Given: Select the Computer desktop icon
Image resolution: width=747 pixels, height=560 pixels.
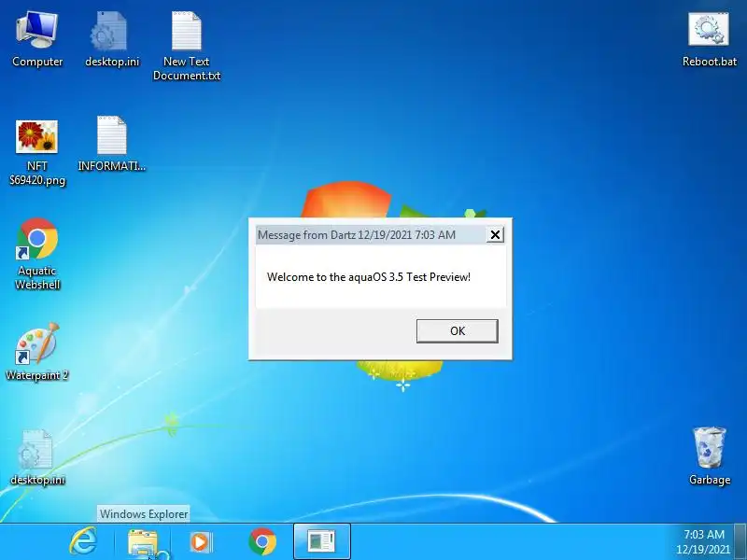Looking at the screenshot, I should point(37,39).
